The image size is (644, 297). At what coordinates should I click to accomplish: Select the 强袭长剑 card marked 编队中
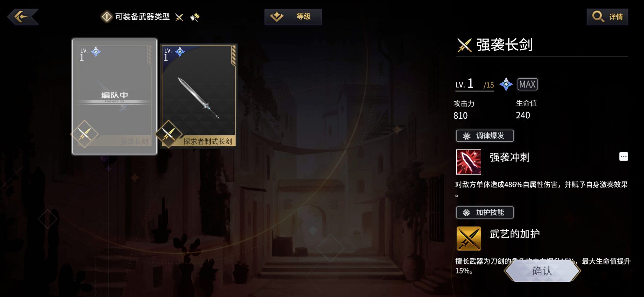point(115,96)
